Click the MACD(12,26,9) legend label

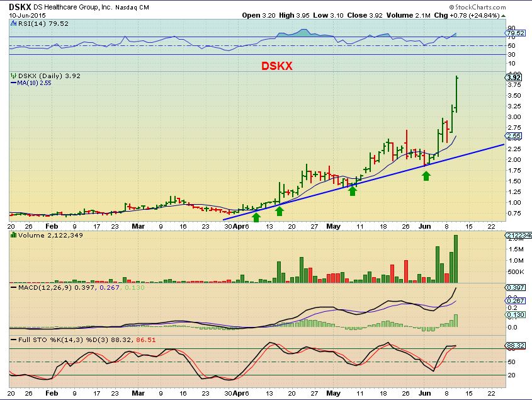45,287
